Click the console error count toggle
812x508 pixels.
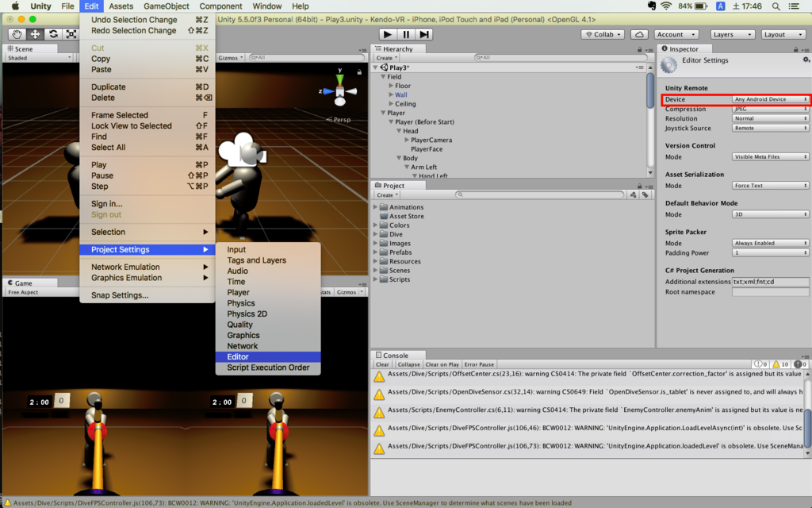[801, 364]
